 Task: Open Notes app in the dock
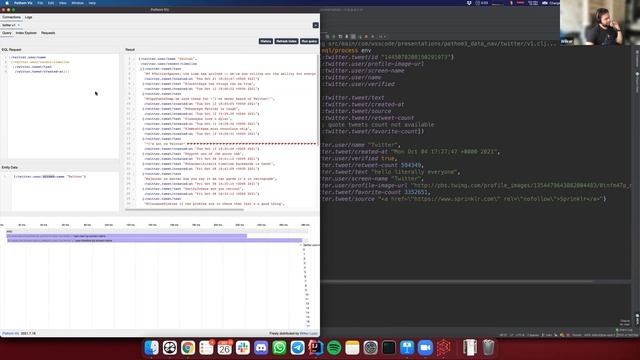pyautogui.click(x=352, y=348)
